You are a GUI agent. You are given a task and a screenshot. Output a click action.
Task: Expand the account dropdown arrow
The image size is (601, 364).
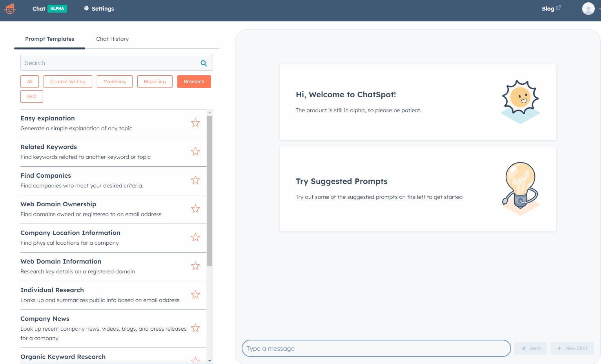click(599, 9)
